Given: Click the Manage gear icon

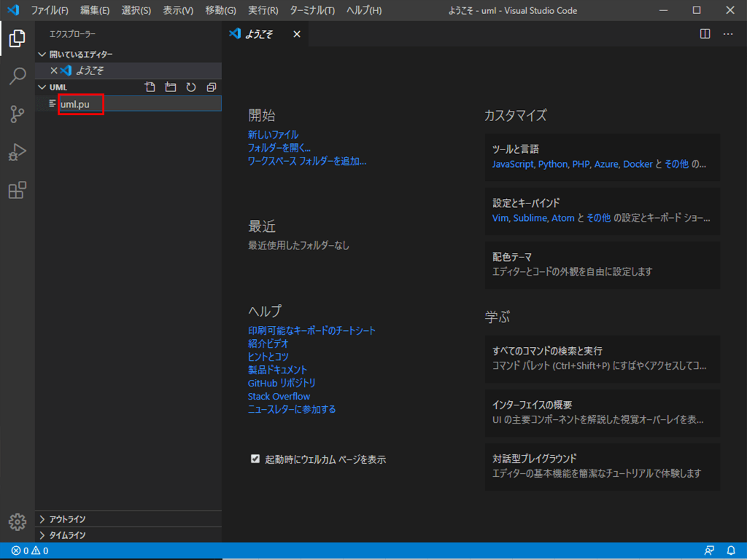Looking at the screenshot, I should pos(18,521).
